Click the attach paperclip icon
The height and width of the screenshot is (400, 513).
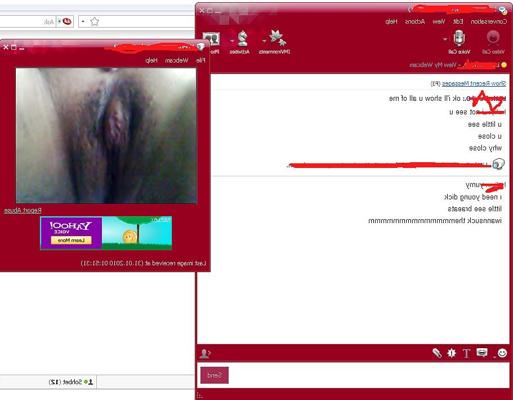click(437, 353)
